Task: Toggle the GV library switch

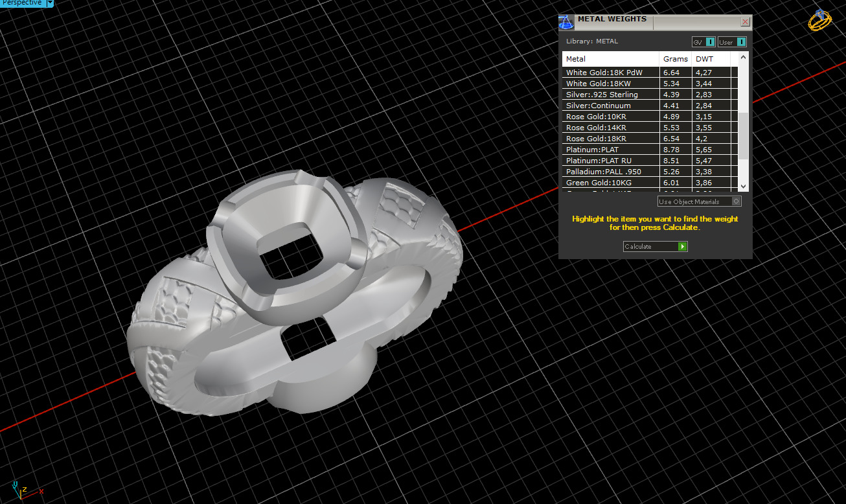Action: 703,42
